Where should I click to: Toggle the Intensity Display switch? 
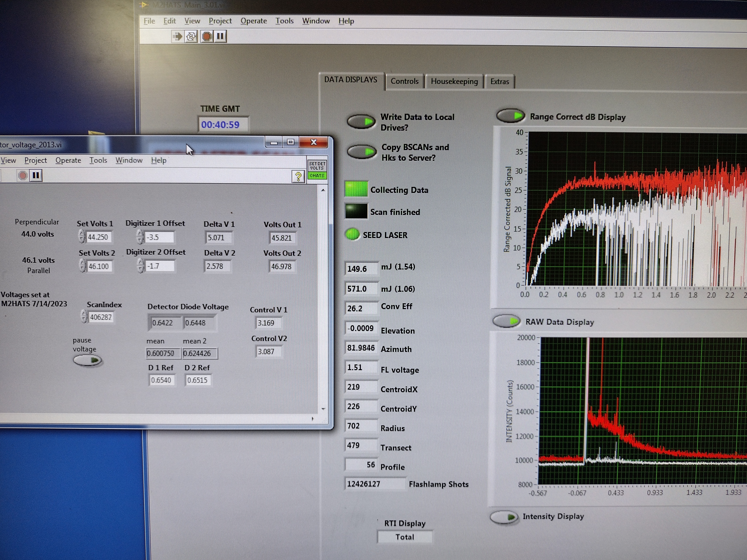click(504, 517)
